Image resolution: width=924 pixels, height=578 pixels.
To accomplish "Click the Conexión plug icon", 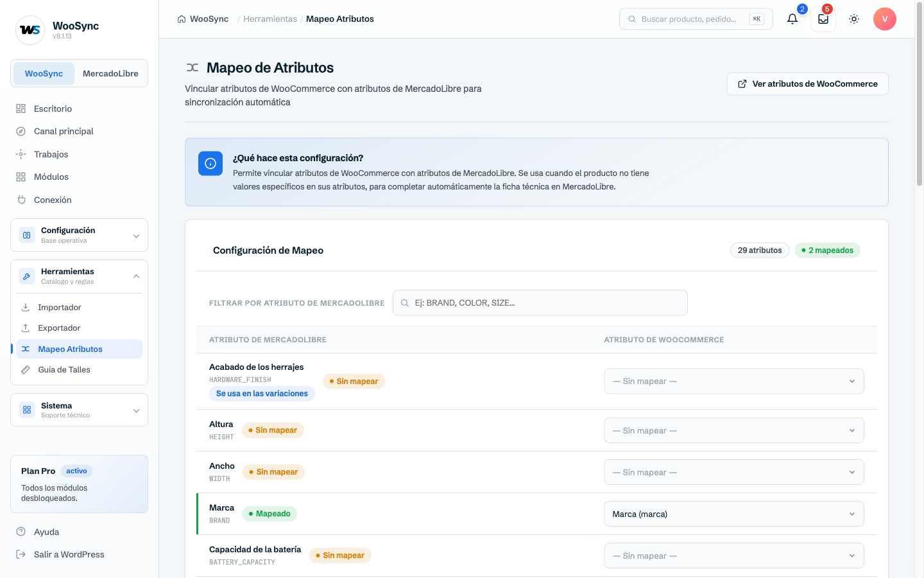I will point(21,200).
